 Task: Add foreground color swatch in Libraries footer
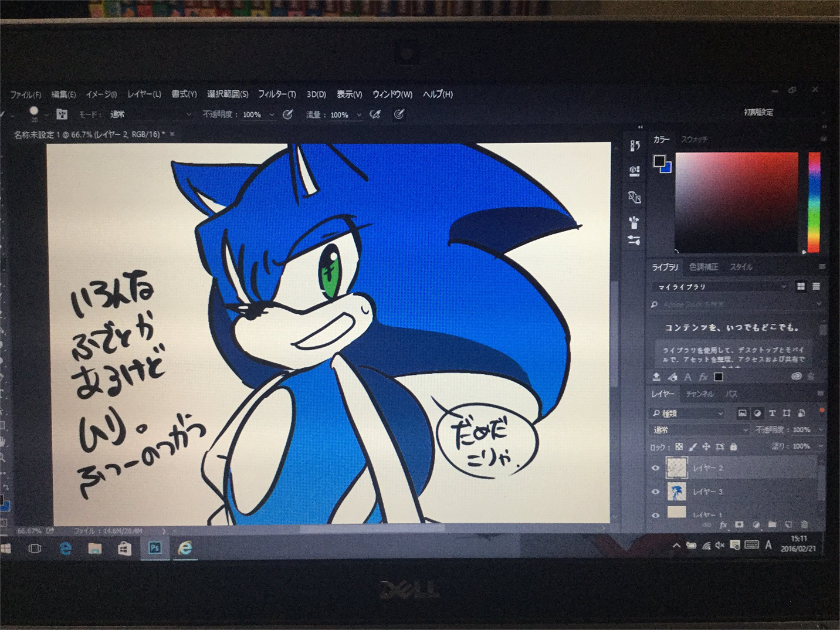click(719, 377)
